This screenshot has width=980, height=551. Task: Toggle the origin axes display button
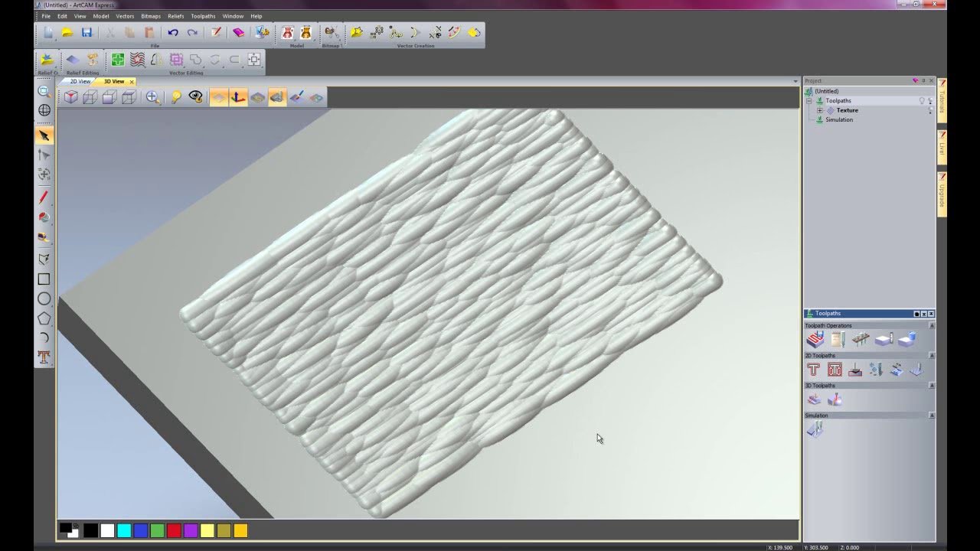tap(238, 97)
